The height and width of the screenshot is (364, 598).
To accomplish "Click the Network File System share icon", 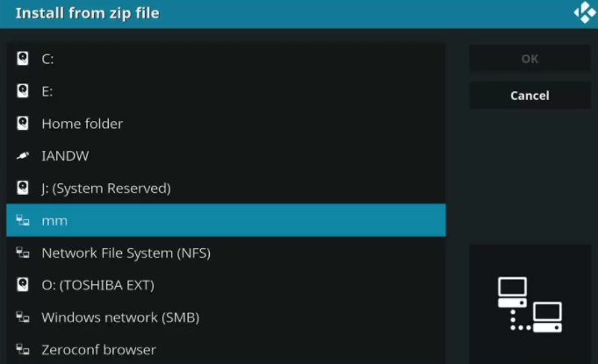I will click(x=23, y=253).
